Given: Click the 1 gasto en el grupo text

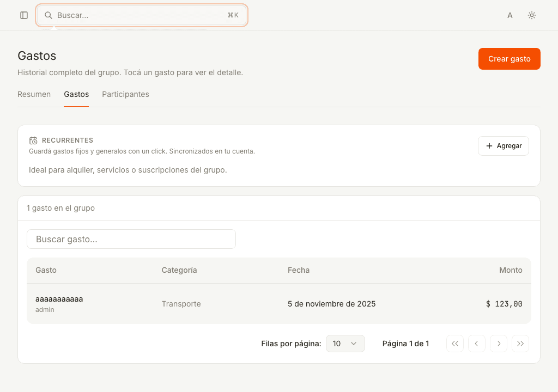Looking at the screenshot, I should (61, 208).
